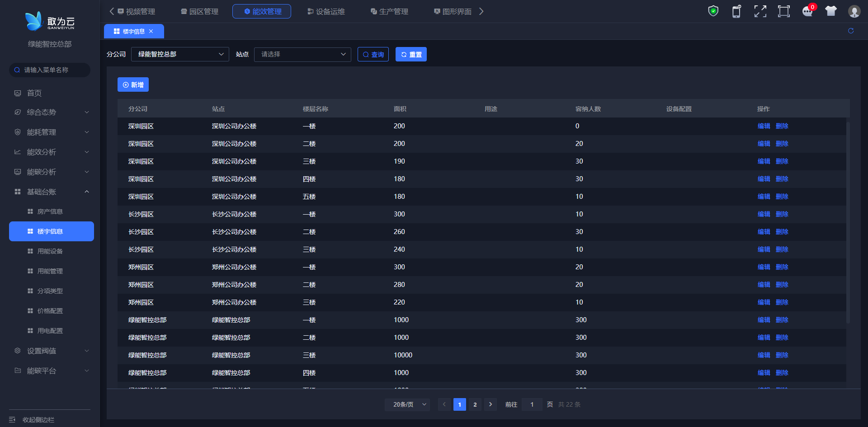Click the user avatar icon
Viewport: 868px width, 427px height.
pyautogui.click(x=854, y=11)
